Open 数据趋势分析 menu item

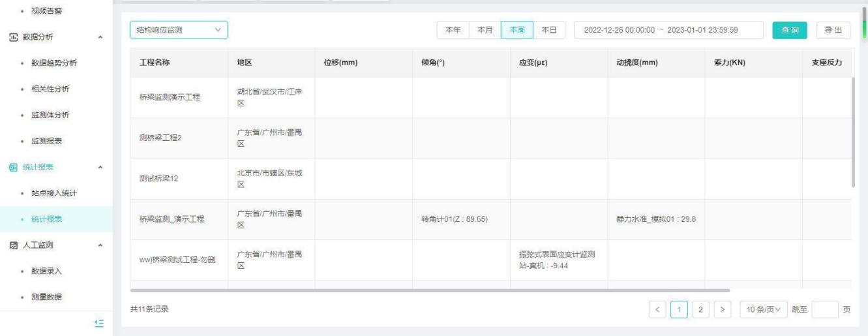click(50, 63)
